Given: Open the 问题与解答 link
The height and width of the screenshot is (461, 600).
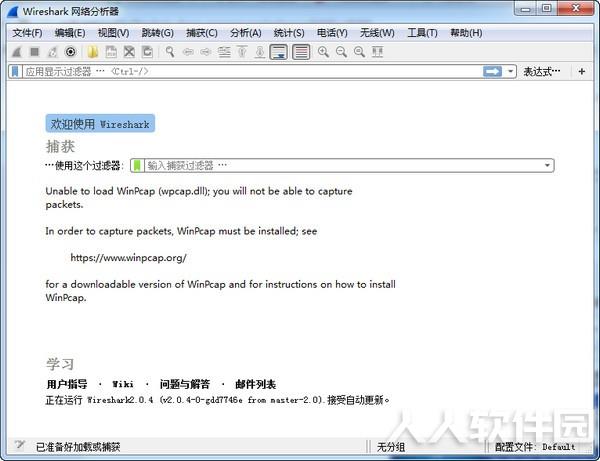Looking at the screenshot, I should (x=185, y=384).
